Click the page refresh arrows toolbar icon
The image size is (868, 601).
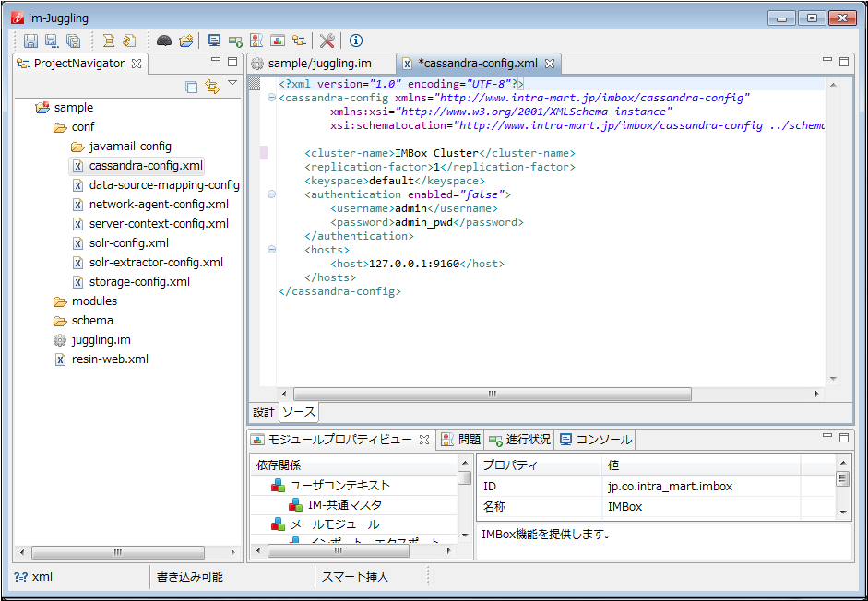(x=129, y=41)
